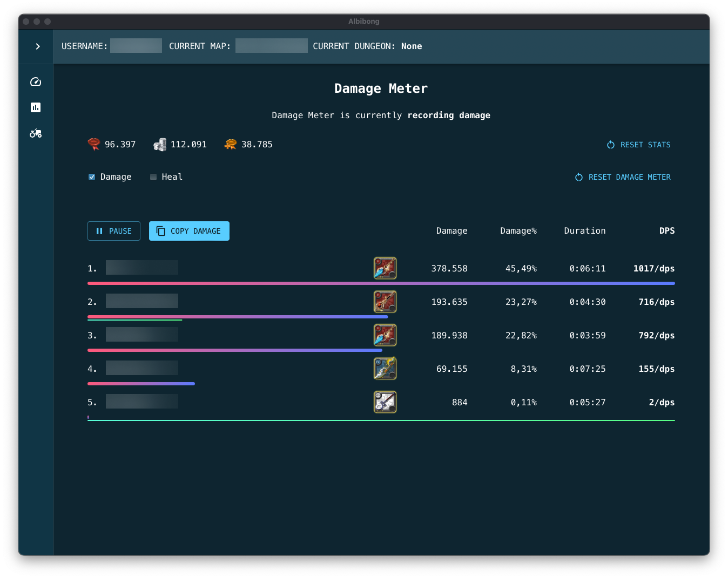This screenshot has height=578, width=728.
Task: Click the 2/dps value
Action: (x=662, y=403)
